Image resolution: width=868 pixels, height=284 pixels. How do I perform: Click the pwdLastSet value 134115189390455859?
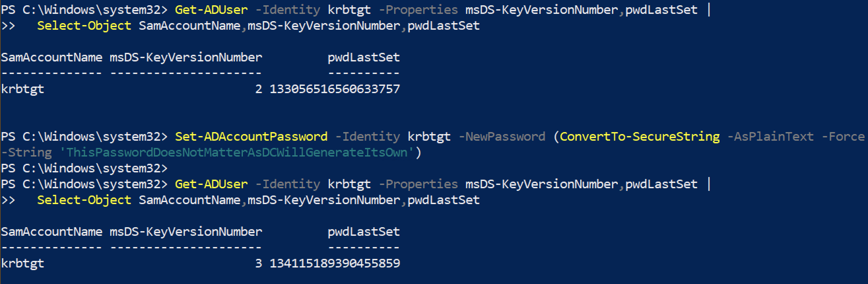[x=335, y=264]
